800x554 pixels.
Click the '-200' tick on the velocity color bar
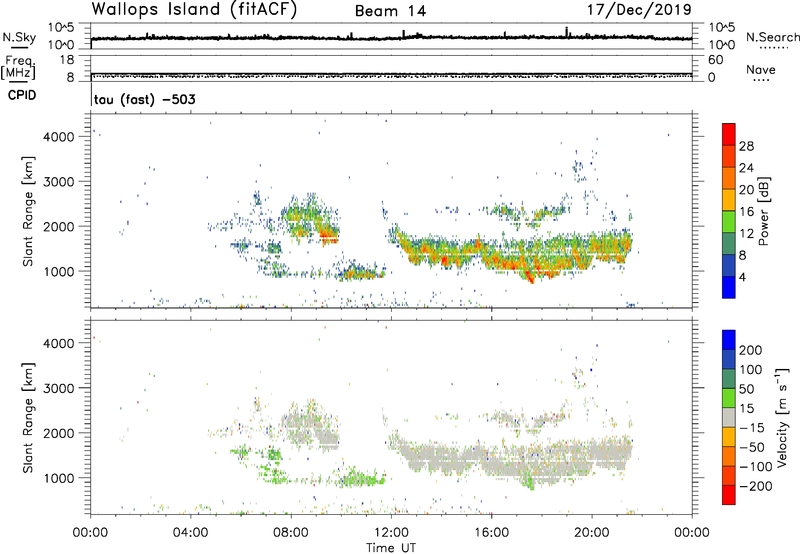click(x=755, y=486)
